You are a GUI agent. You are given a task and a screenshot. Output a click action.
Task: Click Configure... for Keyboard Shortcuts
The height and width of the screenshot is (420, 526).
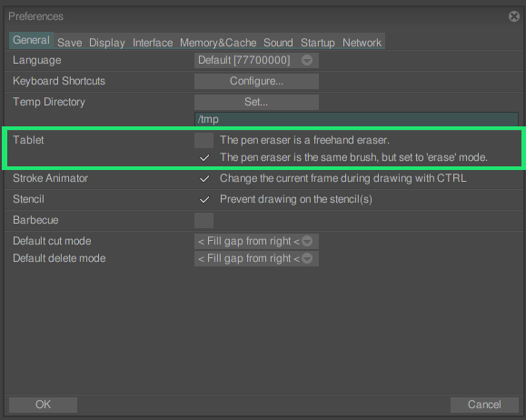pos(256,81)
